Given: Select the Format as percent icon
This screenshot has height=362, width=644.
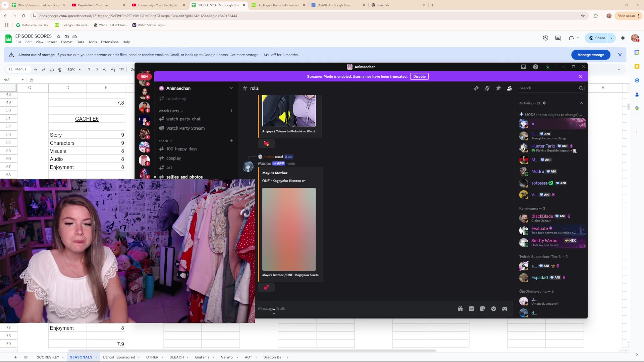Looking at the screenshot, I should click(97, 69).
